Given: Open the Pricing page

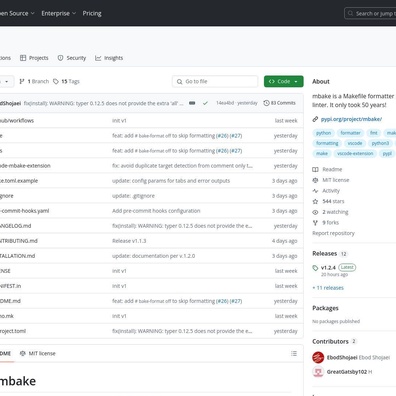Looking at the screenshot, I should tap(92, 13).
